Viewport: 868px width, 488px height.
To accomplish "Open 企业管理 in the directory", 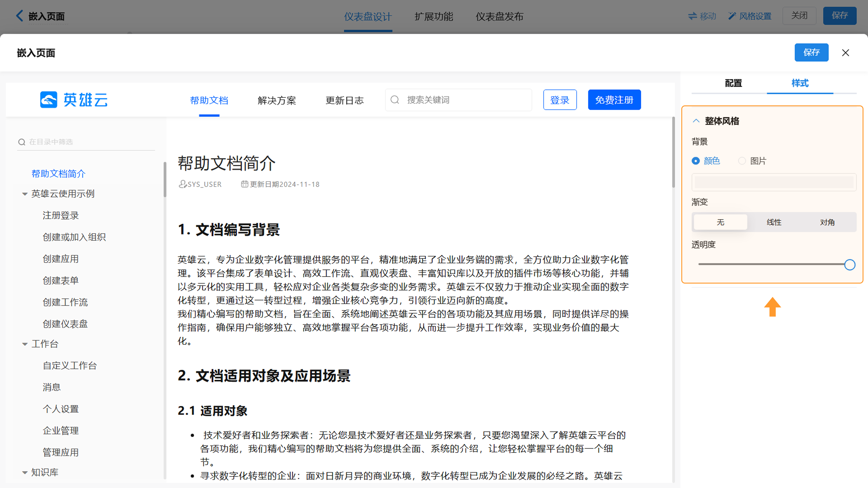I will (61, 431).
